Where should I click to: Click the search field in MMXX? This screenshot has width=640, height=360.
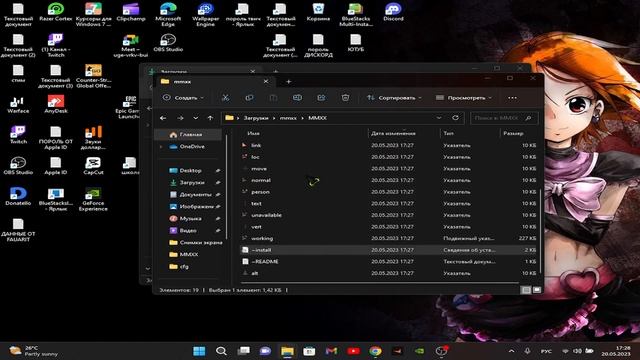tap(504, 118)
